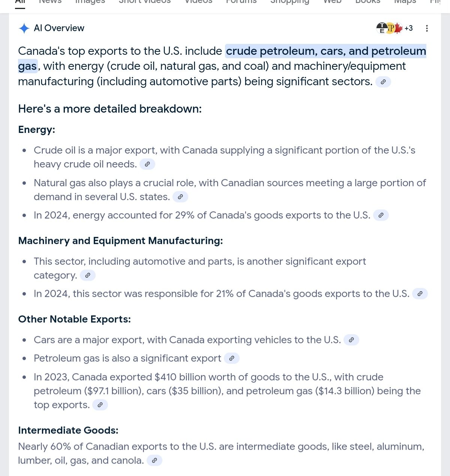Viewport: 450px width, 476px height.
Task: Open source link after "significant sectors" summary
Action: click(383, 82)
